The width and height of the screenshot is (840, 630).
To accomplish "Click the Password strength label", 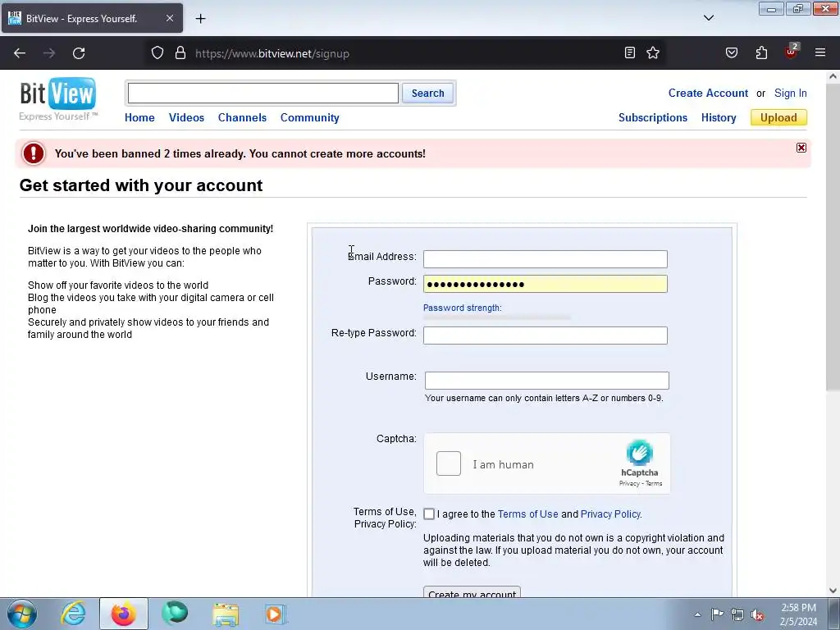I will pos(463,308).
